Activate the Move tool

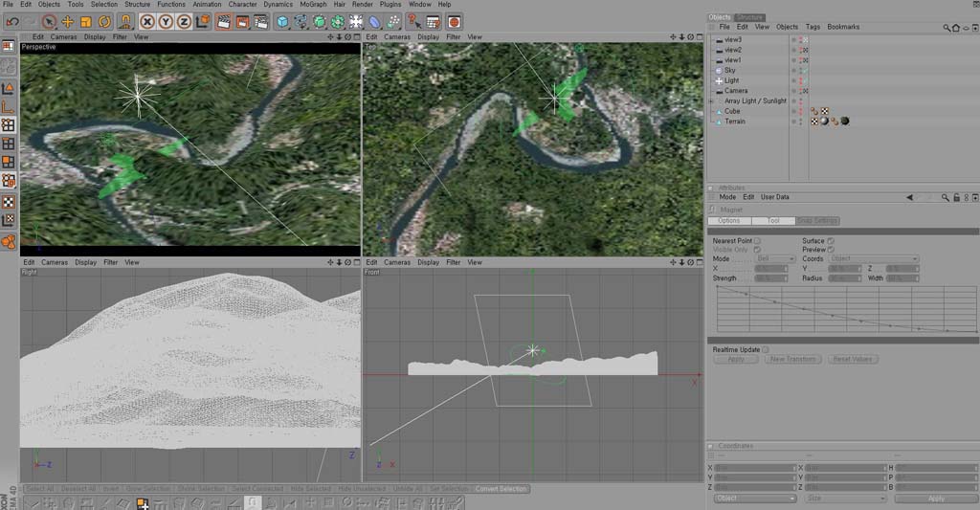point(68,22)
